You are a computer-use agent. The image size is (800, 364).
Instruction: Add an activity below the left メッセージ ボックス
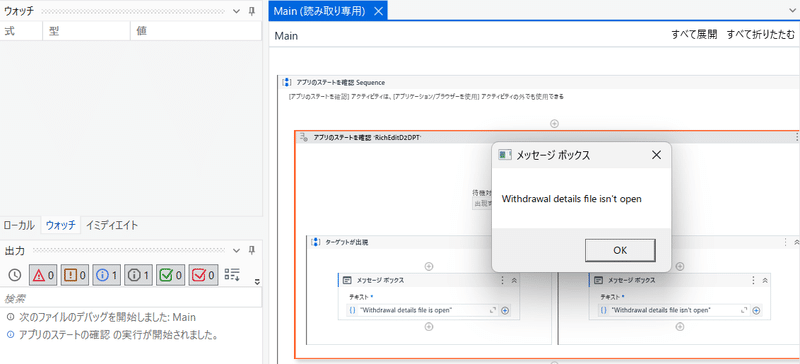click(429, 327)
